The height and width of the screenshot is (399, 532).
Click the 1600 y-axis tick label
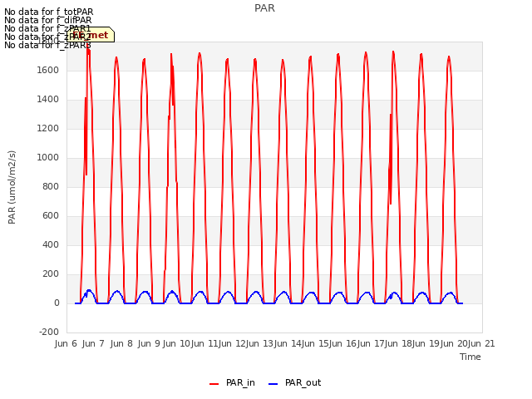[x=48, y=70]
